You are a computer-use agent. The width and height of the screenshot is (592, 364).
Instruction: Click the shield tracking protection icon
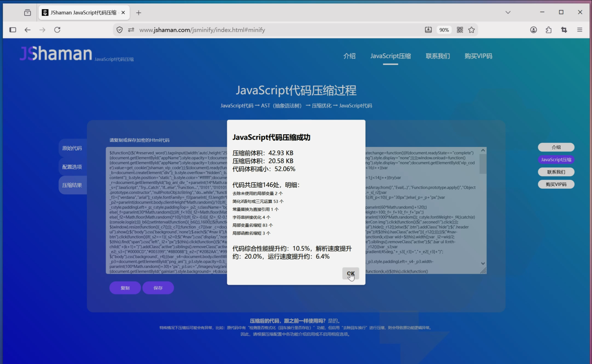[120, 30]
